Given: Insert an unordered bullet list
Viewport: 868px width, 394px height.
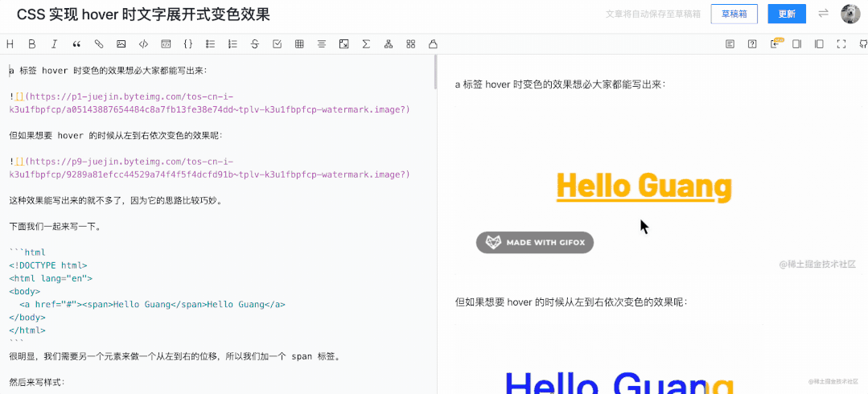Looking at the screenshot, I should [210, 44].
